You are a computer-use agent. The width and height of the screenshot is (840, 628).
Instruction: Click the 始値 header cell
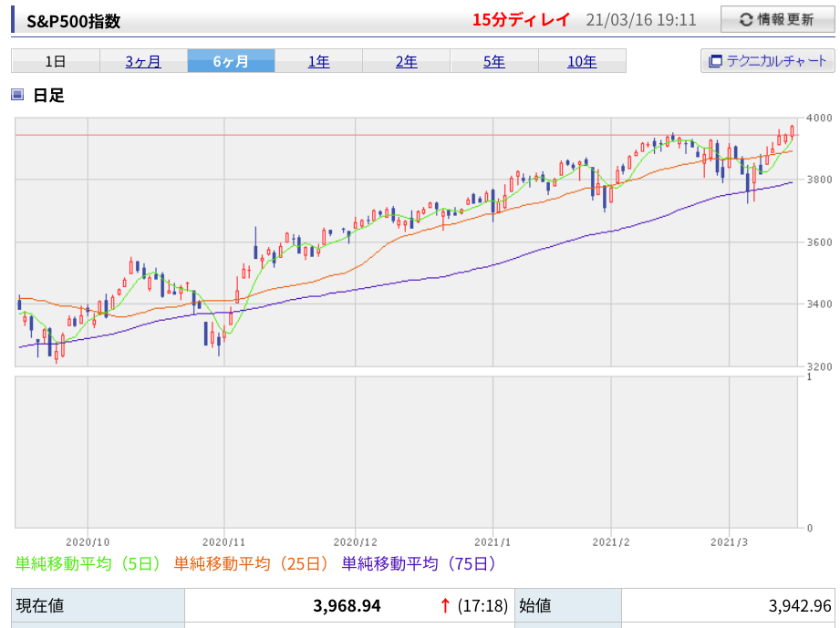click(568, 605)
